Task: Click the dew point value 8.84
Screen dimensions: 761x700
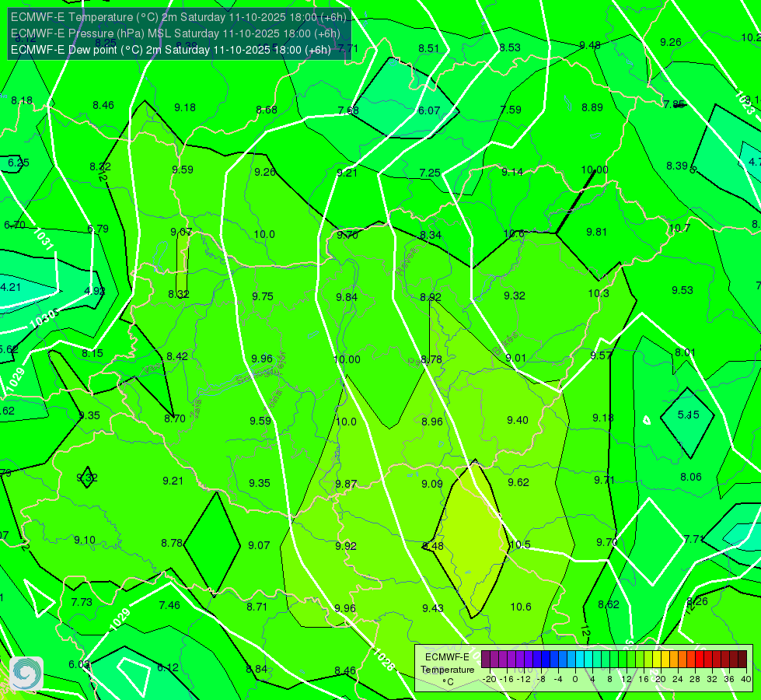Action: click(x=257, y=670)
